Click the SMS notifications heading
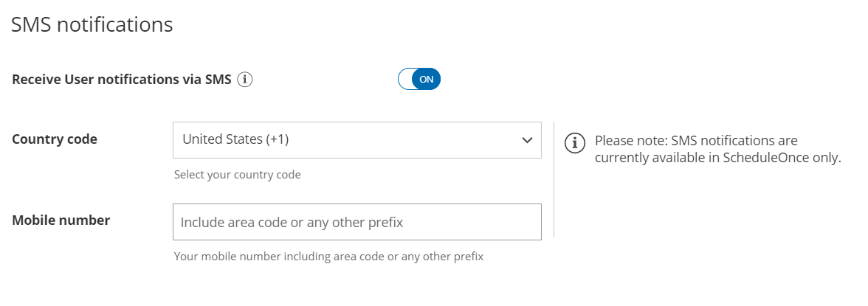 pyautogui.click(x=92, y=24)
